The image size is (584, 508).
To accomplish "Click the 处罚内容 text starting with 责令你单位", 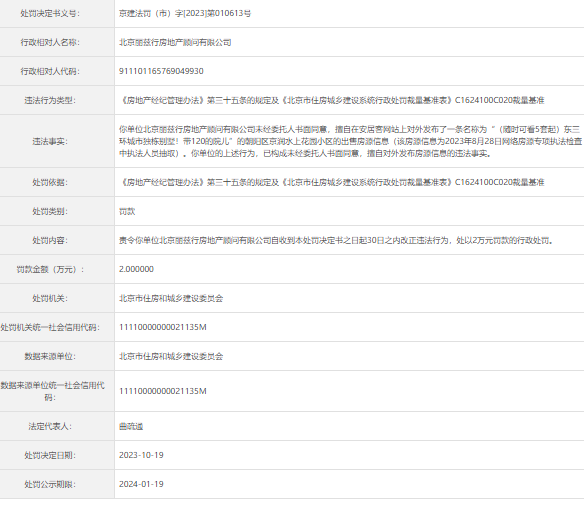I will point(336,241).
